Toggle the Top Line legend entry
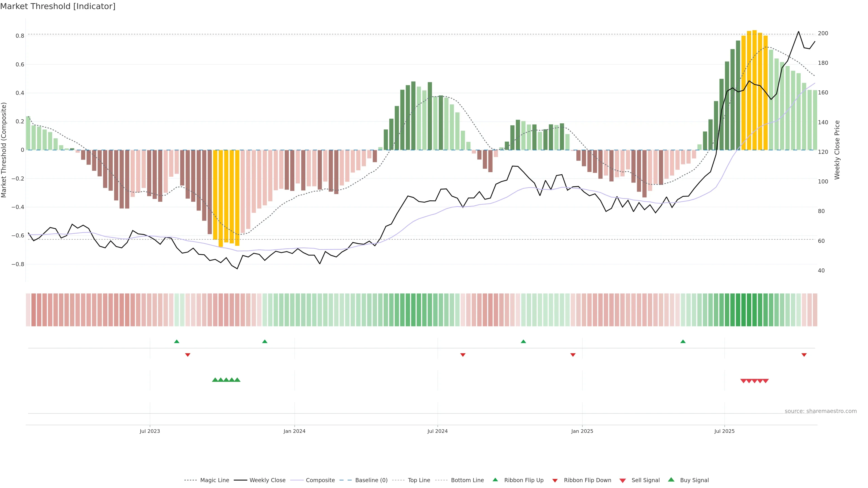Image resolution: width=868 pixels, height=488 pixels. (419, 480)
